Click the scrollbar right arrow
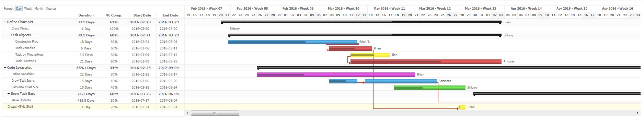This screenshot has height=127, width=644. pos(638,113)
